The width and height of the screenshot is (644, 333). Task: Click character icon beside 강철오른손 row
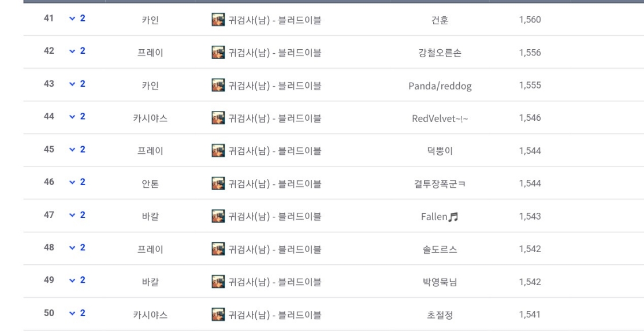pyautogui.click(x=218, y=52)
